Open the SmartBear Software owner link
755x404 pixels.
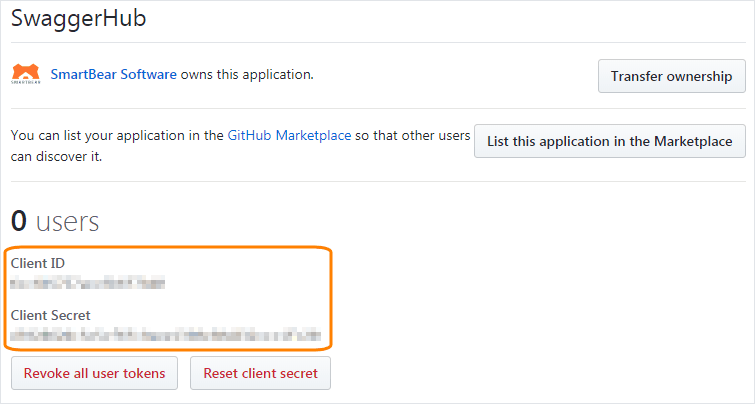(x=112, y=74)
